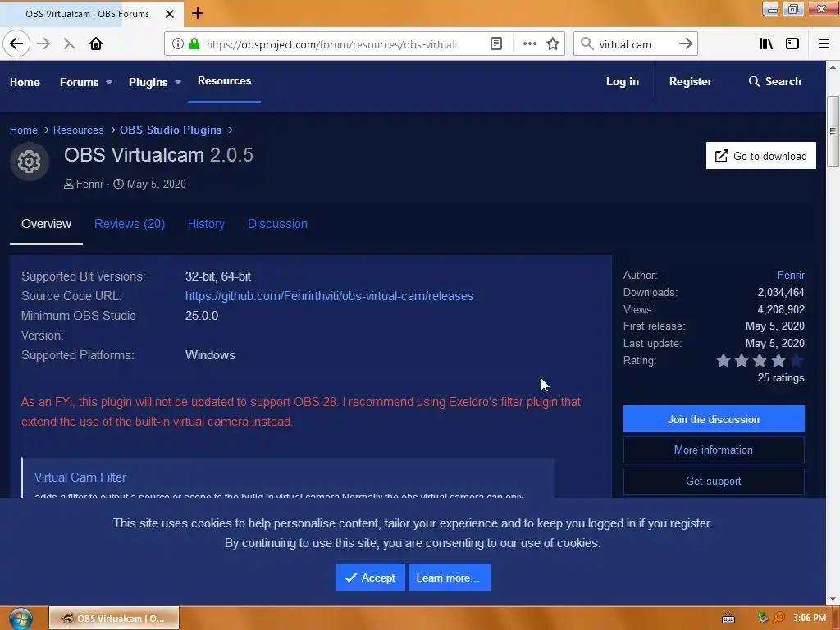Click the Views value 4,208,902
The width and height of the screenshot is (840, 630).
click(781, 309)
